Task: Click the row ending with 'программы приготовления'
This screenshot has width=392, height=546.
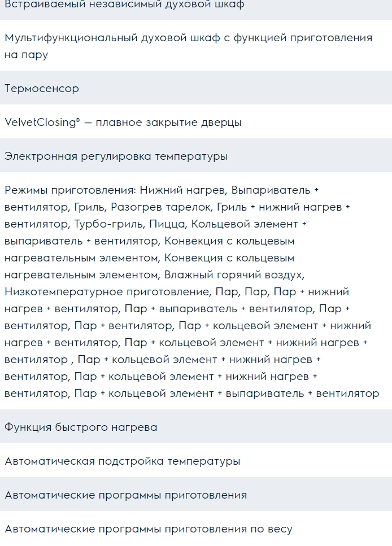Action: click(x=126, y=495)
